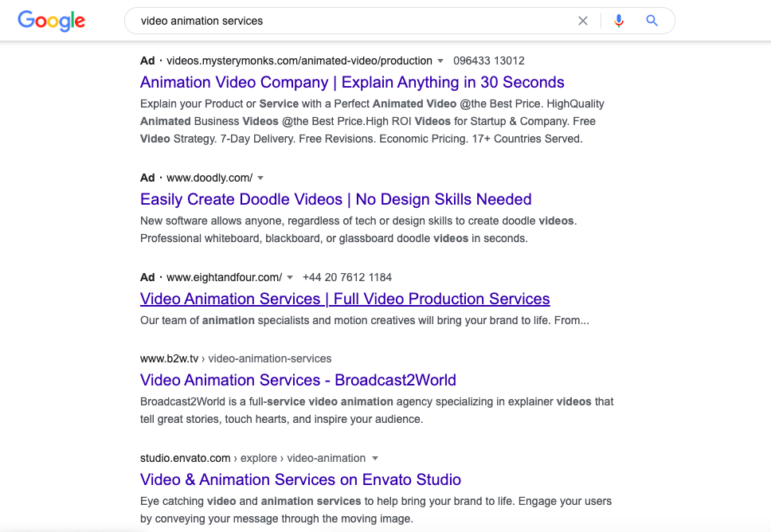The image size is (771, 532).
Task: Click description starting 'New software allows anyone'
Action: tap(358, 229)
